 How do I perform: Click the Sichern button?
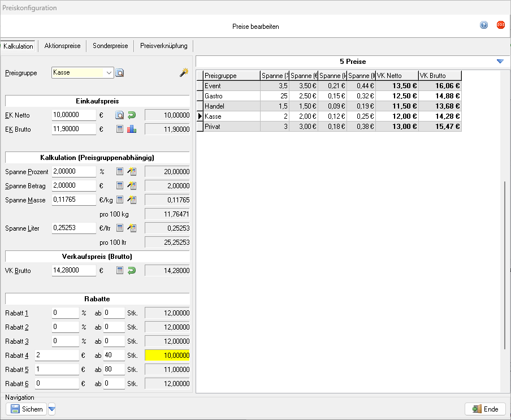[x=27, y=409]
